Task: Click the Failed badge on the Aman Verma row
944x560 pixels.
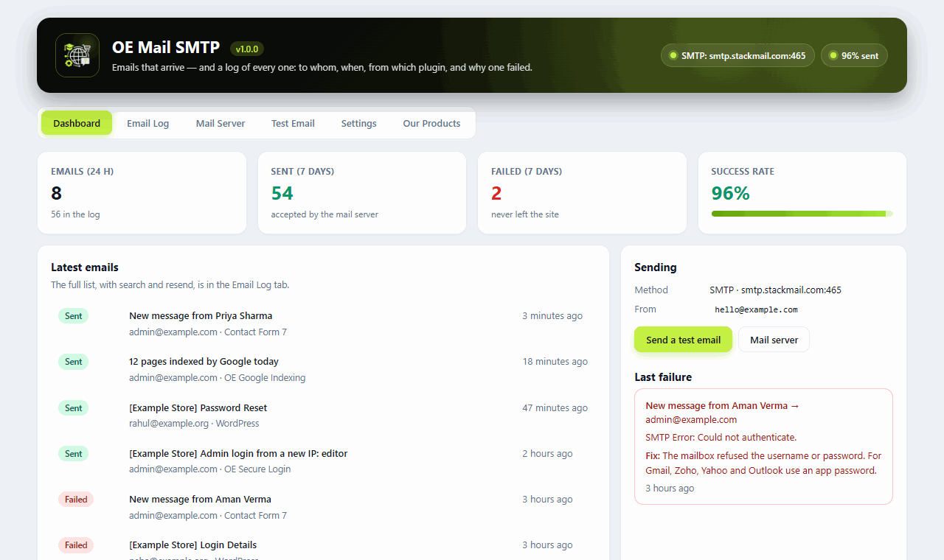Action: 76,500
